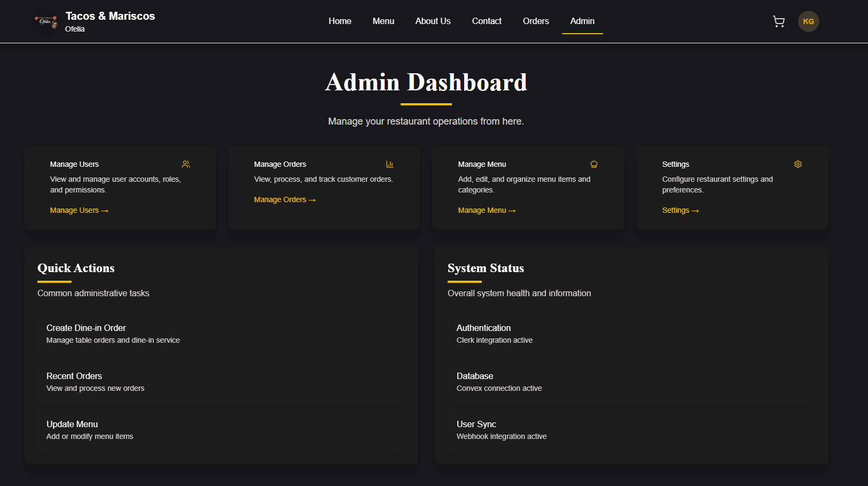Screen dimensions: 868x486
Task: Open the shopping cart icon
Action: pos(778,21)
